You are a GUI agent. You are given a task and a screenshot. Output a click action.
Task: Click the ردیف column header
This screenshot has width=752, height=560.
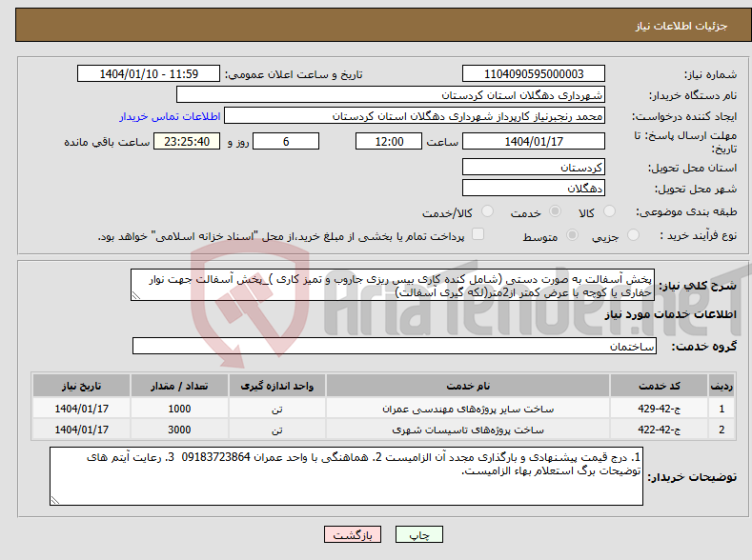[x=722, y=386]
